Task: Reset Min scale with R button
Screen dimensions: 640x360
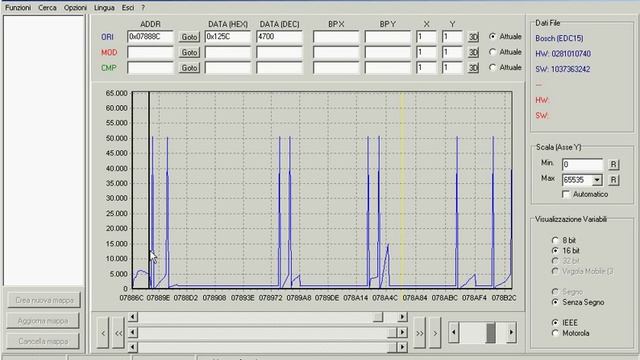Action: 613,164
